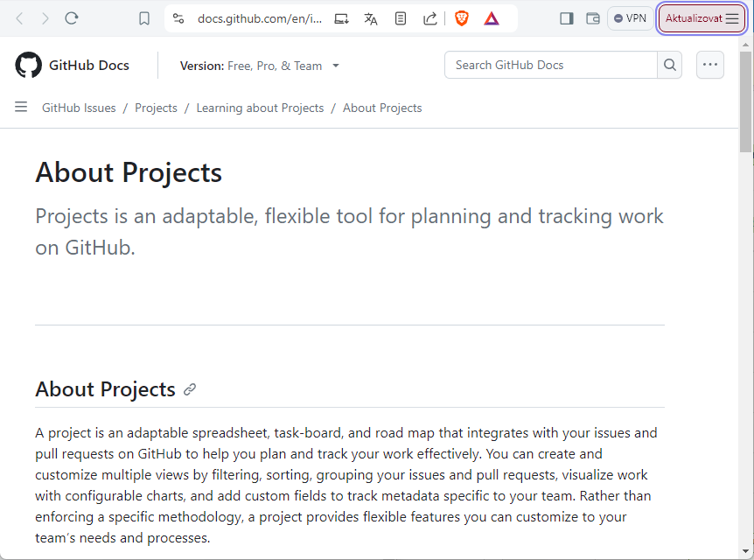754x560 pixels.
Task: Open the three-dot more options menu
Action: (x=709, y=65)
